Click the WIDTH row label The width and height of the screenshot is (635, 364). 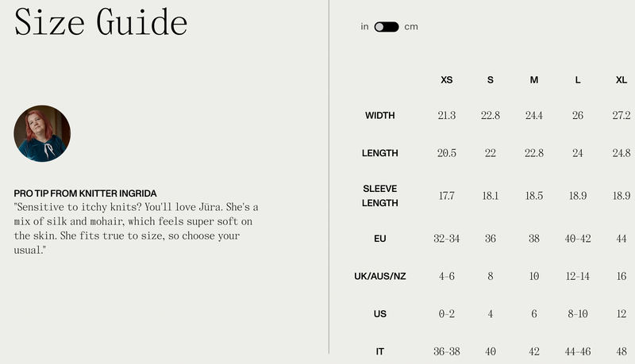380,116
